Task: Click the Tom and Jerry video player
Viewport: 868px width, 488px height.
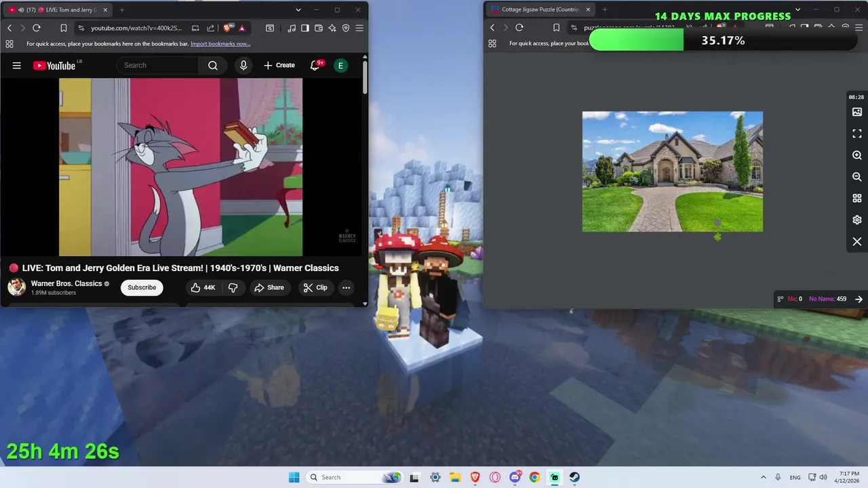Action: click(180, 167)
